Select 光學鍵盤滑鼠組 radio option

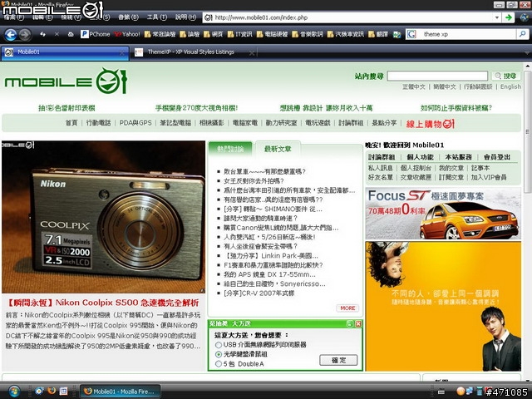tap(219, 354)
